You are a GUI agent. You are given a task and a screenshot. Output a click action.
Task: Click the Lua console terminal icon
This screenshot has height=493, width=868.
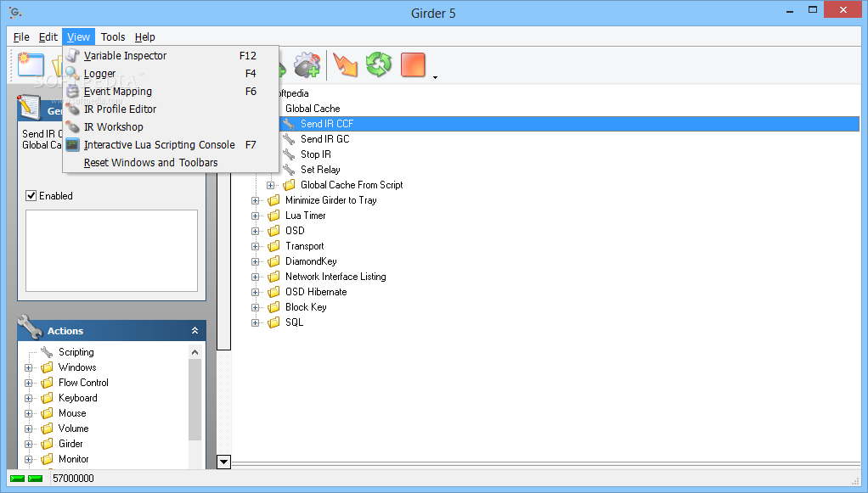click(x=72, y=145)
